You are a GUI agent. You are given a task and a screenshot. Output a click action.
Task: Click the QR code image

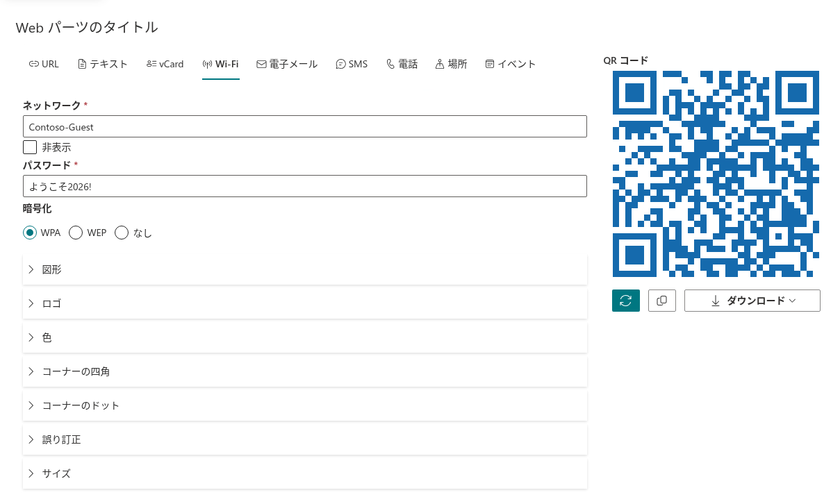point(716,174)
